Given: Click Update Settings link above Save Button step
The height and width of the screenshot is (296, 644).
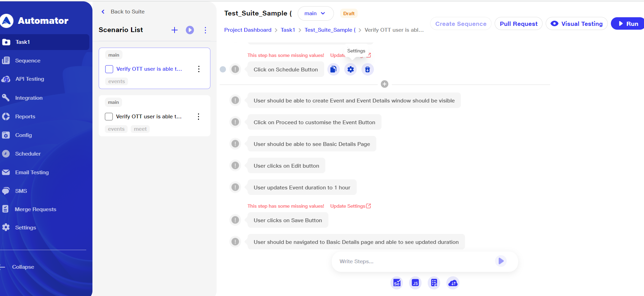Looking at the screenshot, I should tap(350, 206).
